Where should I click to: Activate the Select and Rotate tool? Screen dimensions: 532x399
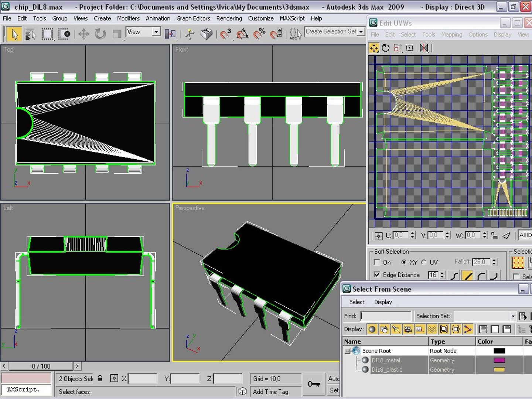tap(100, 34)
